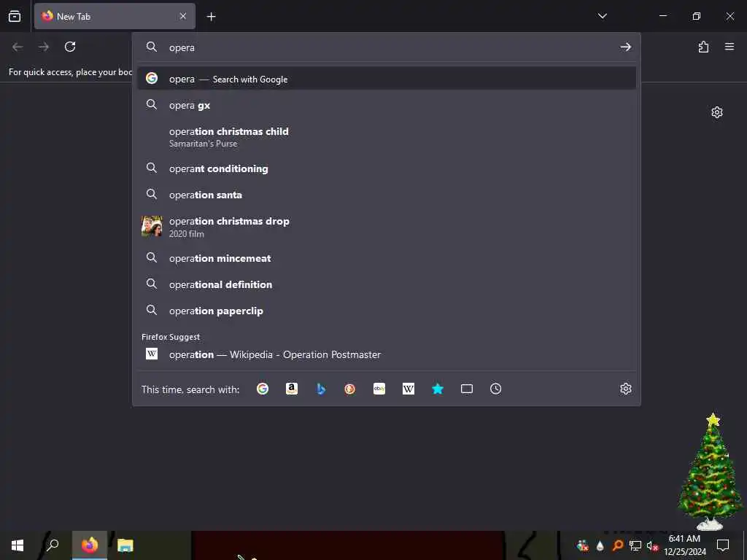Image resolution: width=747 pixels, height=560 pixels.
Task: Choose the DuckDuckGo search engine icon
Action: pyautogui.click(x=349, y=389)
